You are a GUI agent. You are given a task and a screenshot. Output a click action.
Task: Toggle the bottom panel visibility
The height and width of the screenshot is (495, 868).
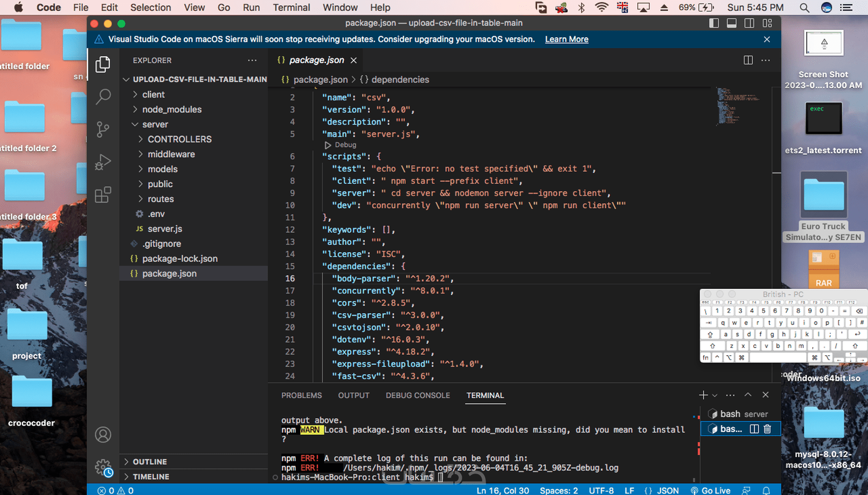732,23
